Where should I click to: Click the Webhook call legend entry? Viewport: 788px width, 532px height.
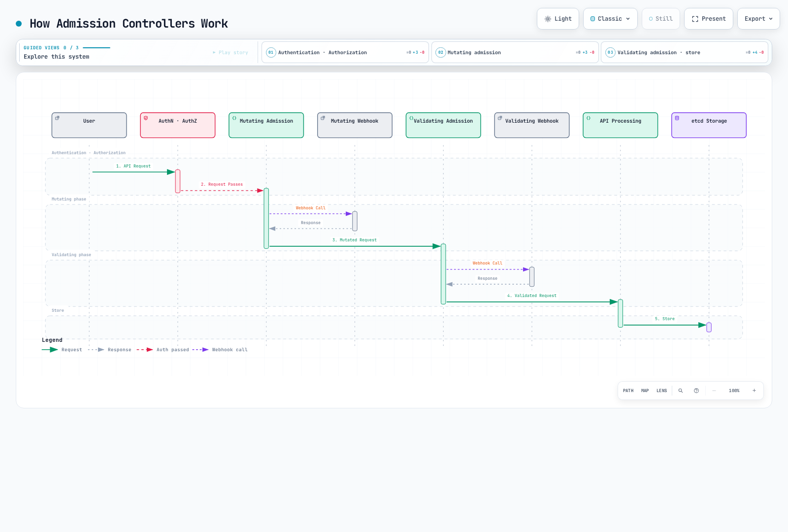tap(220, 350)
